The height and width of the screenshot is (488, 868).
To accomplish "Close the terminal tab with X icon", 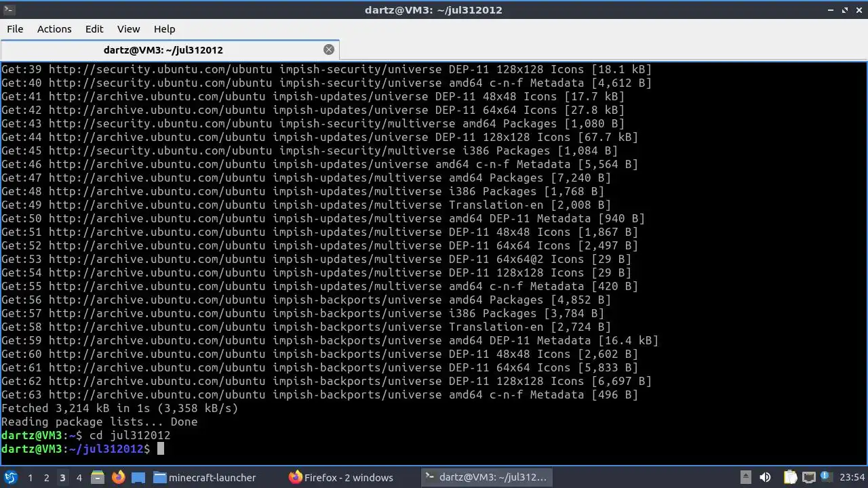I will [x=329, y=49].
